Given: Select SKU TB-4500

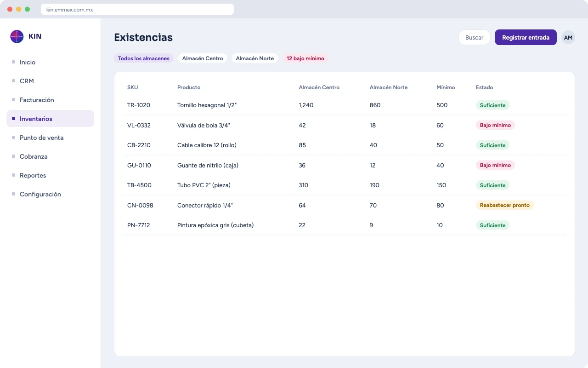Looking at the screenshot, I should pyautogui.click(x=139, y=185).
